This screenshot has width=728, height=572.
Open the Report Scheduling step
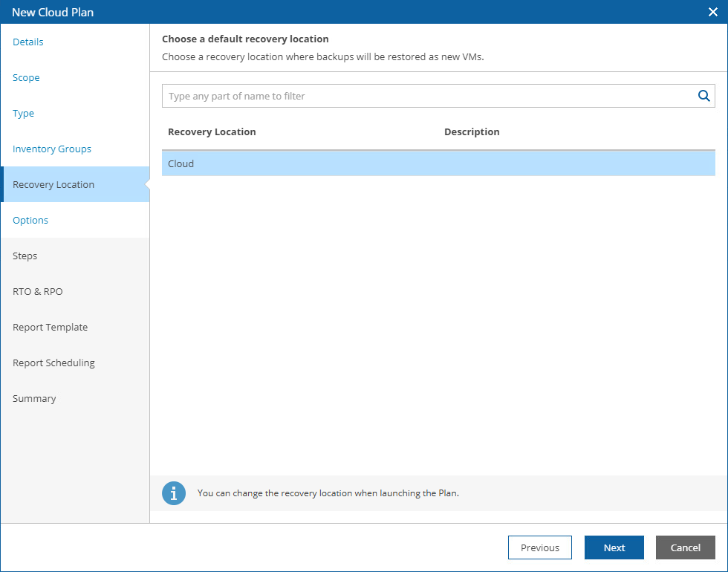(x=54, y=363)
